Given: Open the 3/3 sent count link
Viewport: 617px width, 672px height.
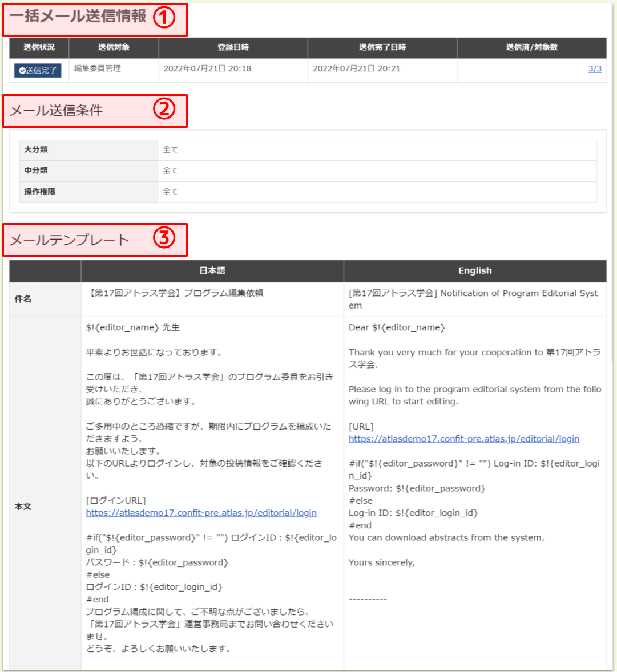Looking at the screenshot, I should click(x=595, y=68).
